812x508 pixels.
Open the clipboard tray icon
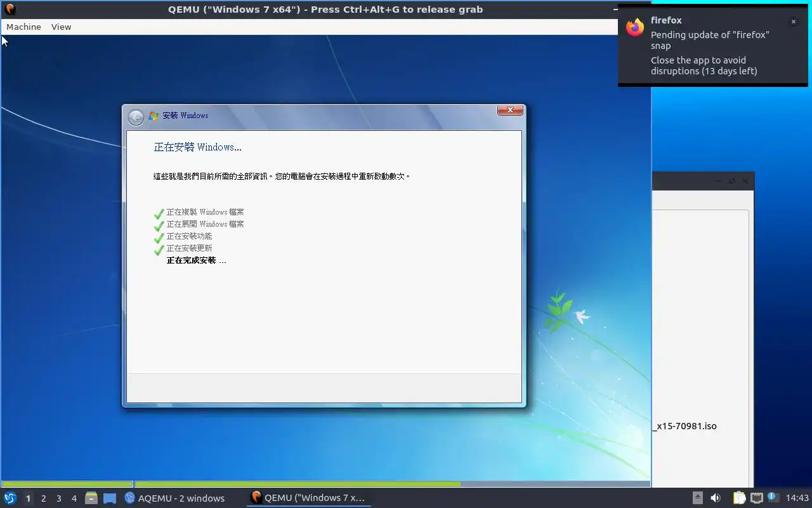coord(739,498)
